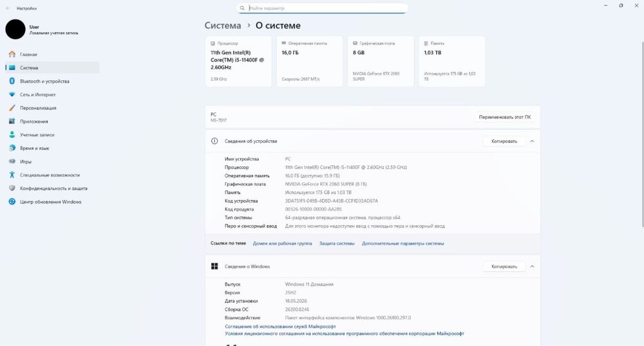The width and height of the screenshot is (644, 346).
Task: Click the Дата установки value 18.05.2026
Action: 296,301
